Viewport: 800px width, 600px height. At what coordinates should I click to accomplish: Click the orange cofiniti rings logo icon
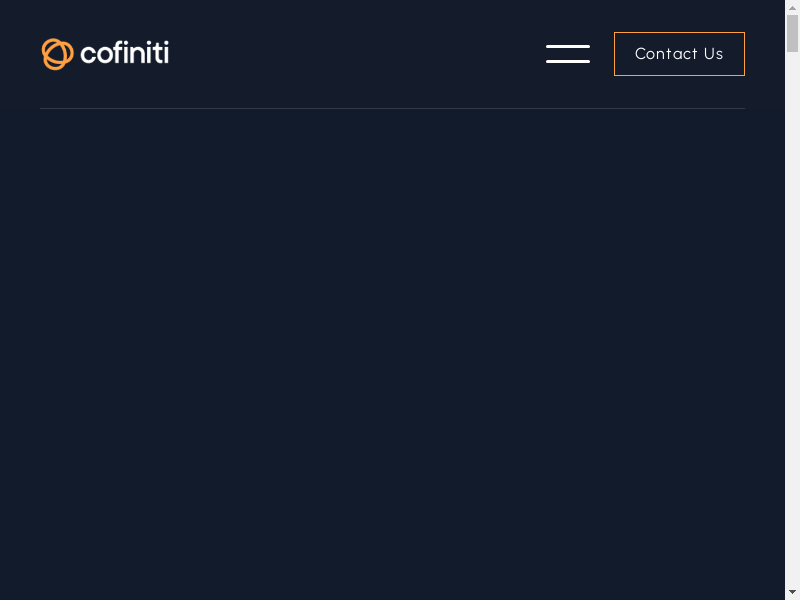point(57,54)
